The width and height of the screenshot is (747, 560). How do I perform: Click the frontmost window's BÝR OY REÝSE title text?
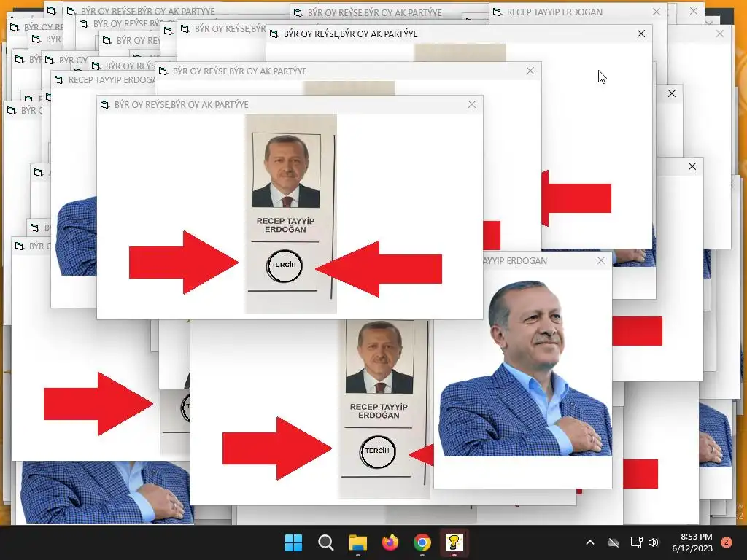tap(181, 105)
